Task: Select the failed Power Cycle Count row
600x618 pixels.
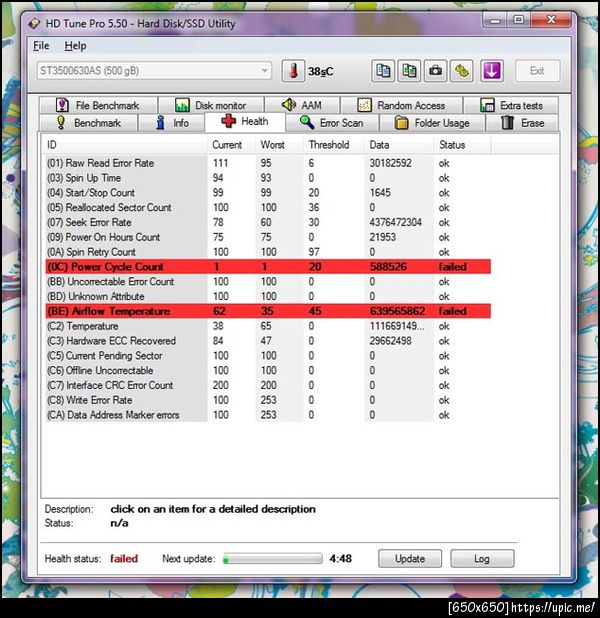Action: [x=268, y=267]
